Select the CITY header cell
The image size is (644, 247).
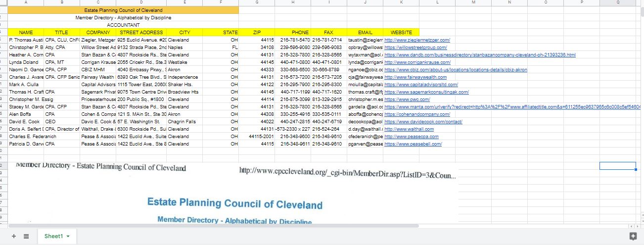pos(184,32)
